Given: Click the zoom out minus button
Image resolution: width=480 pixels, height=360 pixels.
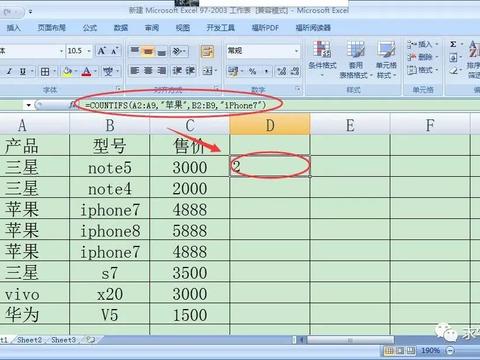Looking at the screenshot, I should (x=450, y=351).
